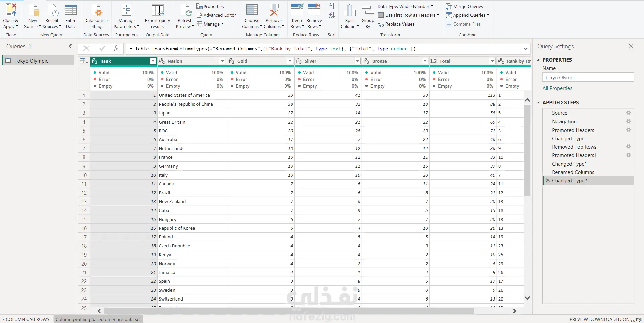Open the Manage dropdown
The image size is (644, 323).
tap(210, 24)
